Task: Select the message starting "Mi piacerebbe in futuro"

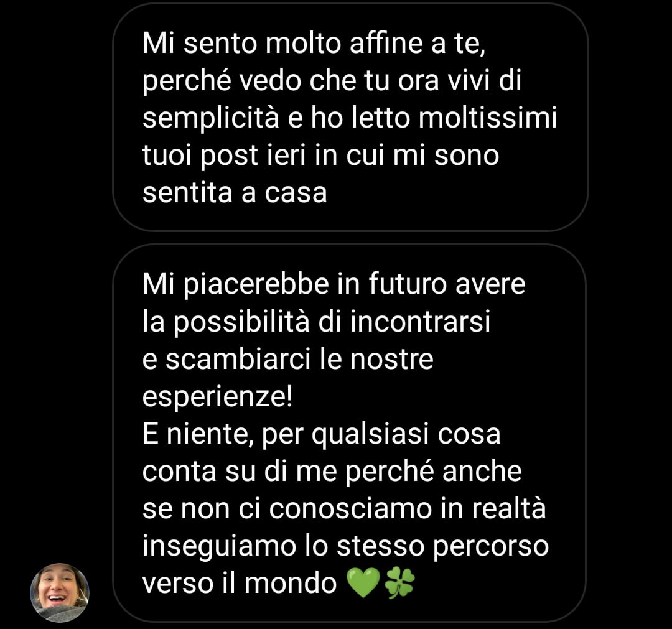Action: 349,433
